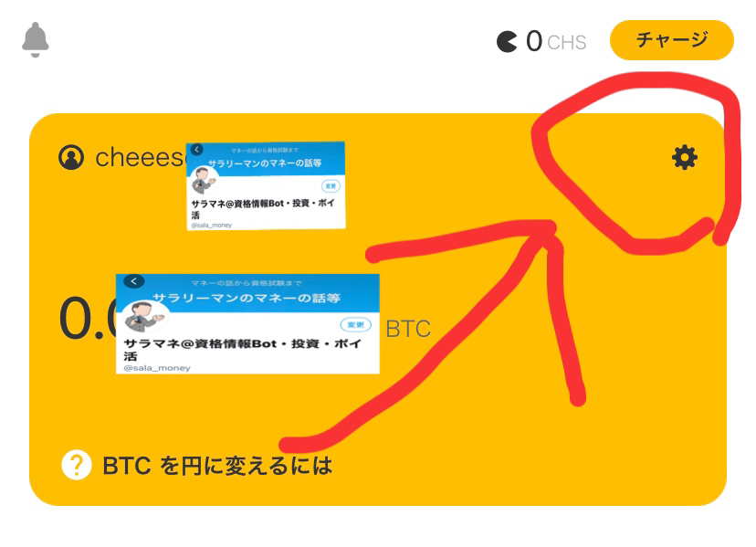Click 変更 in the larger profile card

[x=356, y=324]
